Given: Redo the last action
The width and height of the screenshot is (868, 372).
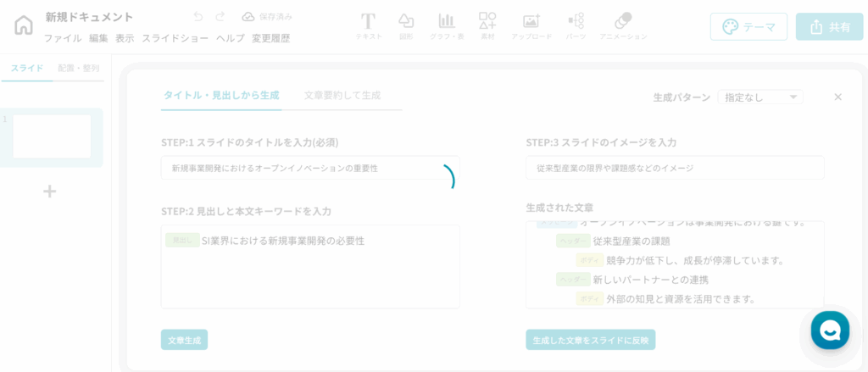Looking at the screenshot, I should [220, 17].
